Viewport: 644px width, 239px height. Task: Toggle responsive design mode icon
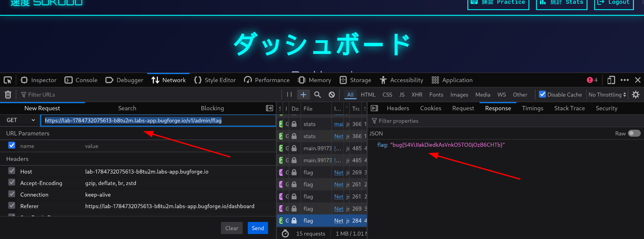click(x=611, y=80)
